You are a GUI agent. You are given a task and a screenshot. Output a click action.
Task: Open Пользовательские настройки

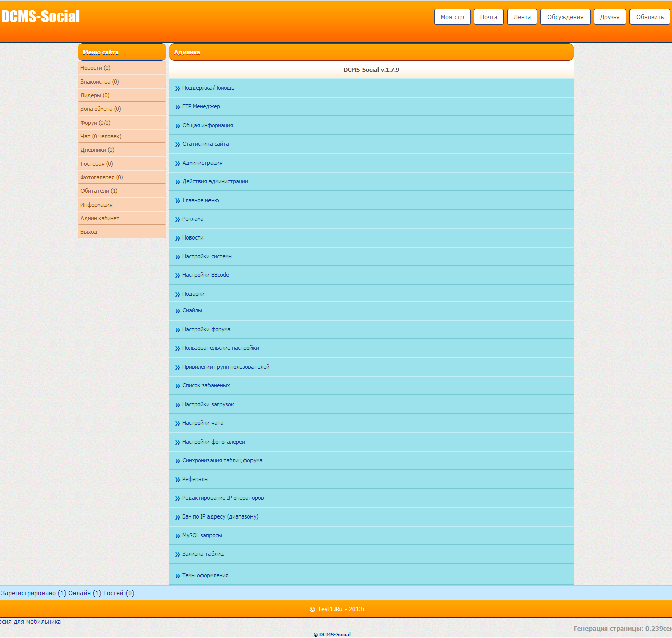(221, 348)
